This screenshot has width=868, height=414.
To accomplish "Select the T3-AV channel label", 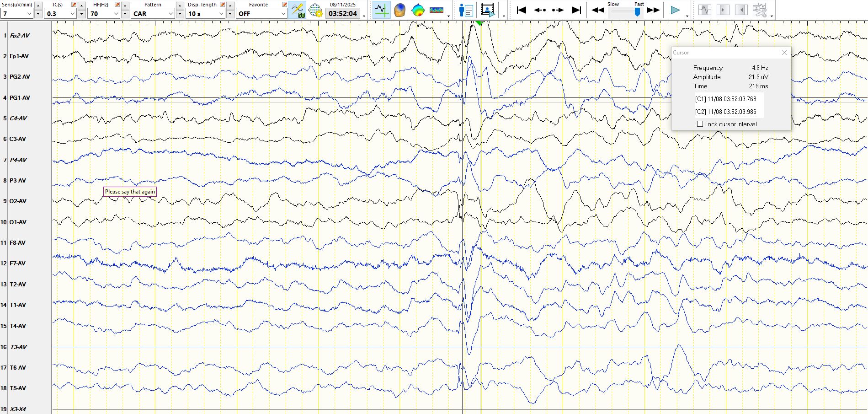I will (18, 347).
